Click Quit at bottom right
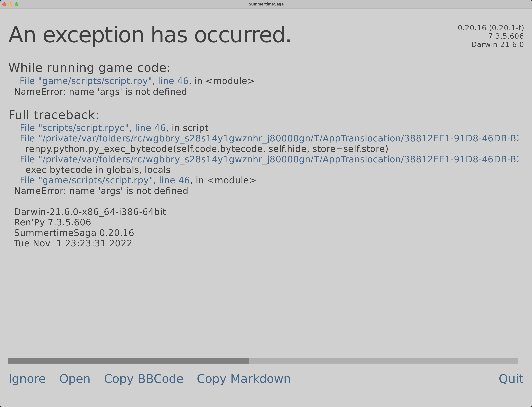The height and width of the screenshot is (407, 532). click(511, 379)
